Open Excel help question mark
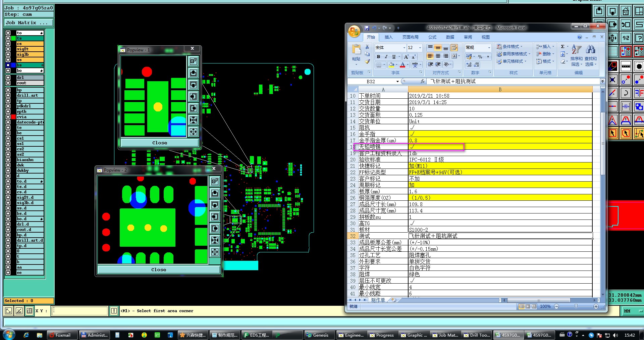The height and width of the screenshot is (340, 644). tap(580, 37)
